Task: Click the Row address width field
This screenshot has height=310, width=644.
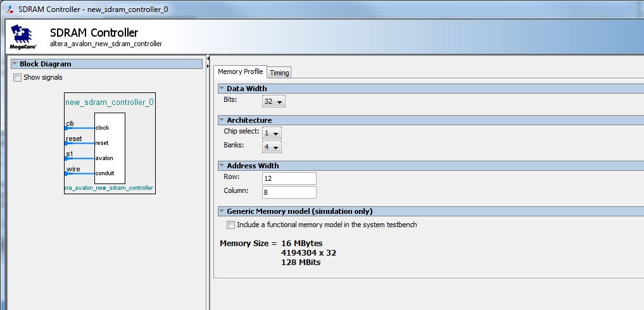Action: (289, 178)
